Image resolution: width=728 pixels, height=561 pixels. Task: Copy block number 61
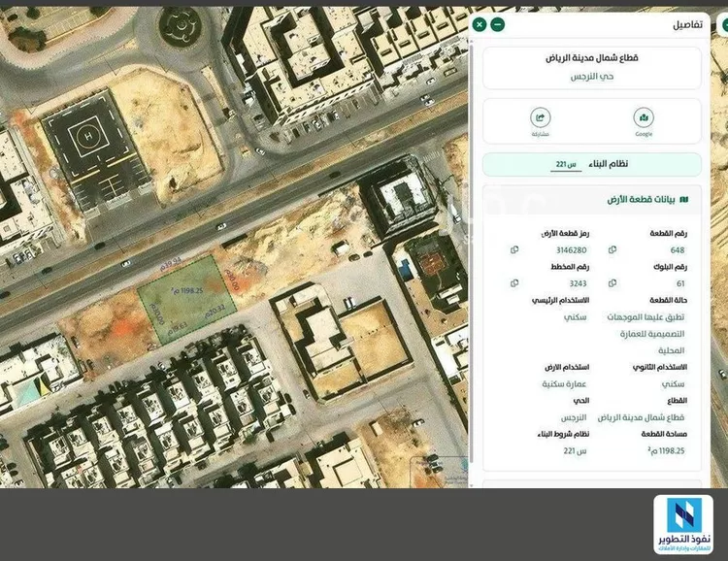point(612,283)
